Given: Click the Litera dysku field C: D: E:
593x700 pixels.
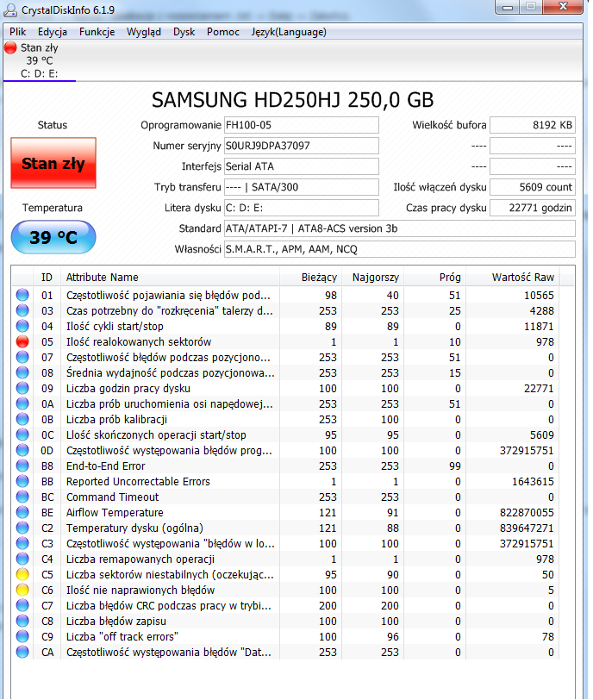Looking at the screenshot, I should (x=301, y=208).
